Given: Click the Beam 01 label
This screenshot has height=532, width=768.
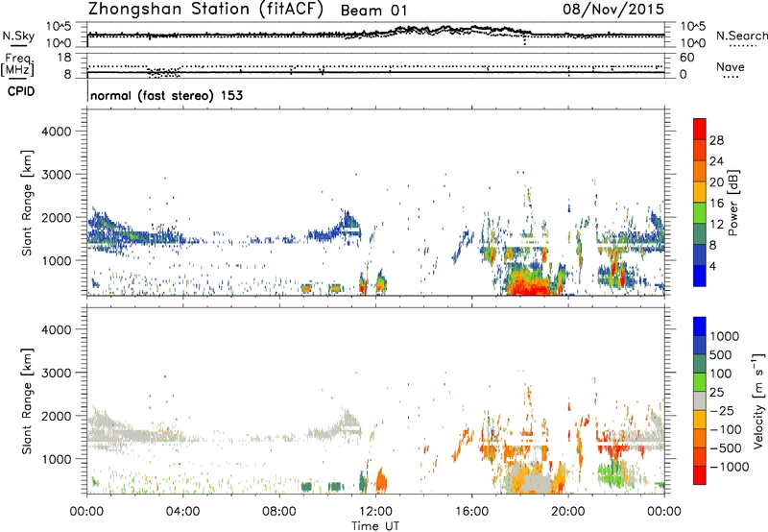Looking at the screenshot, I should click(373, 11).
